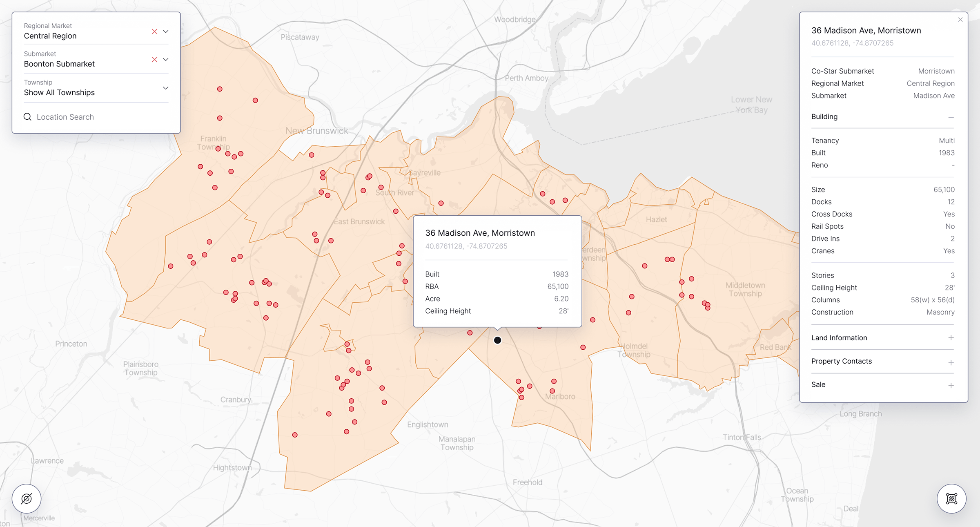
Task: Click the Acre value 6.20 in popup
Action: 561,299
